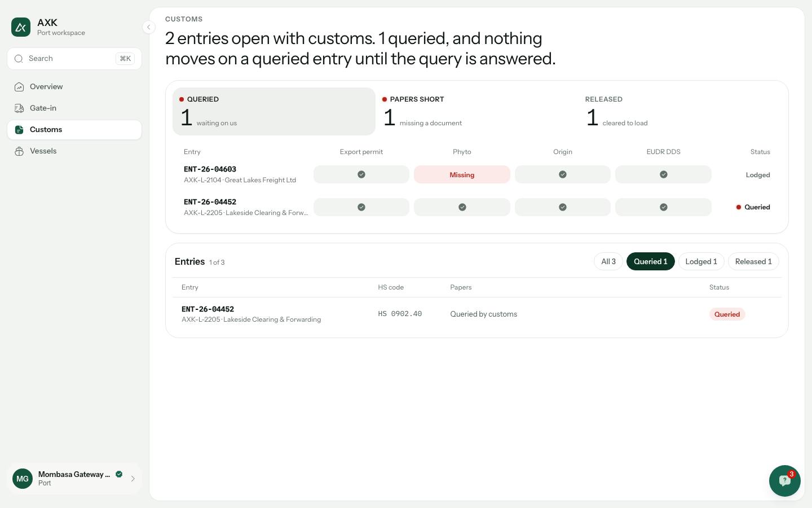
Task: Click the Queried status with red dot
Action: [x=753, y=207]
